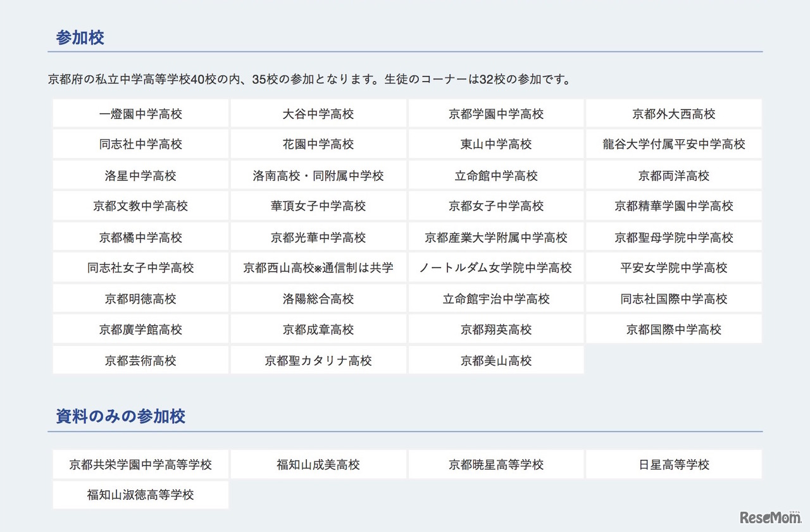Open ノートルダム女学院中学高校 entry
Screen dimensions: 810x532
click(x=495, y=268)
